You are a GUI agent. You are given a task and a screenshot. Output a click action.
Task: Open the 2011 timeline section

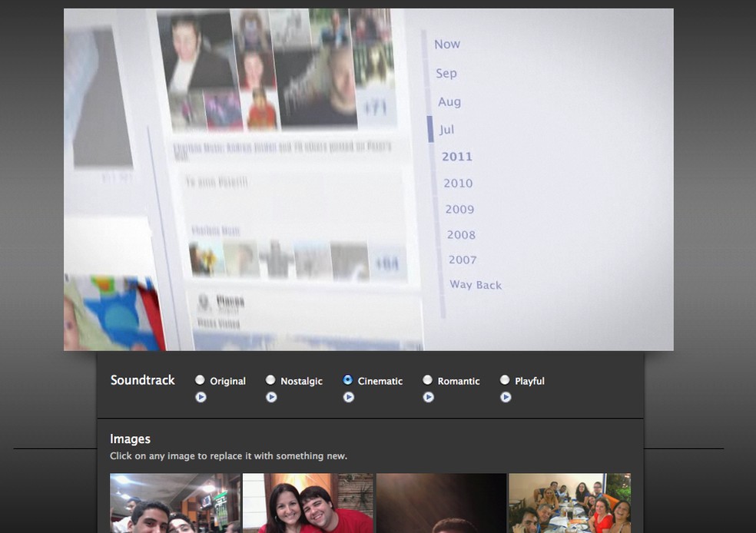pyautogui.click(x=456, y=156)
